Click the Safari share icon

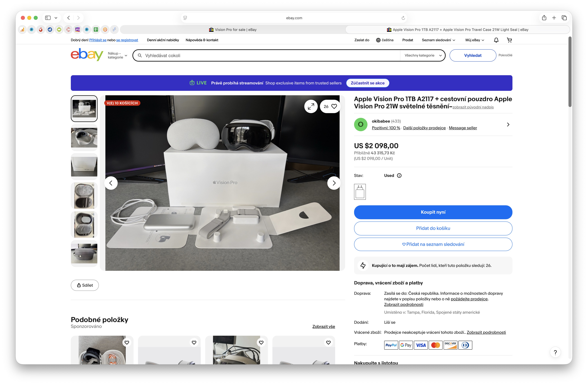coord(544,18)
